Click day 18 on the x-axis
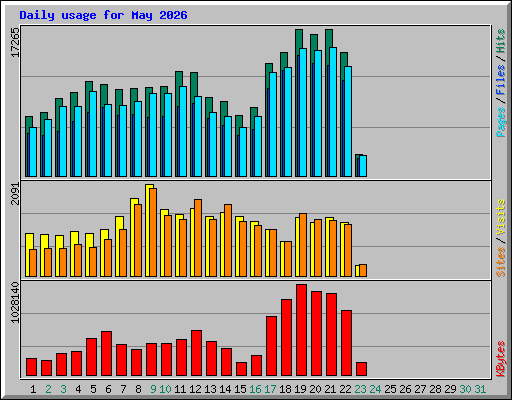Viewport: 512px width, 400px height. pyautogui.click(x=285, y=389)
